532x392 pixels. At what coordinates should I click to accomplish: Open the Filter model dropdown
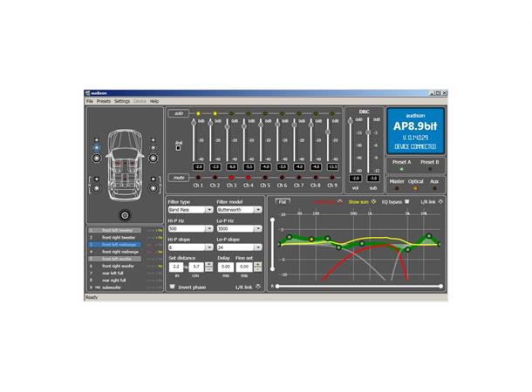(240, 210)
